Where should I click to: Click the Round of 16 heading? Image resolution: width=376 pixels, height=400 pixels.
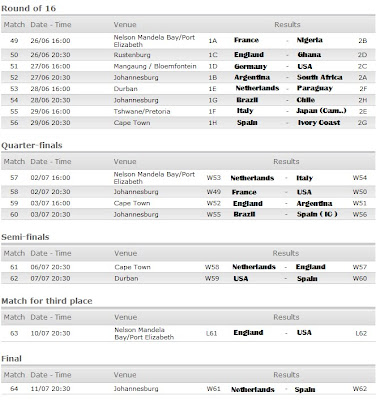tap(29, 8)
